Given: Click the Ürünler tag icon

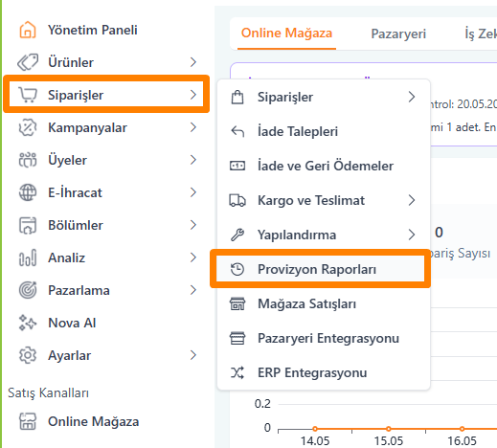Looking at the screenshot, I should coord(28,62).
